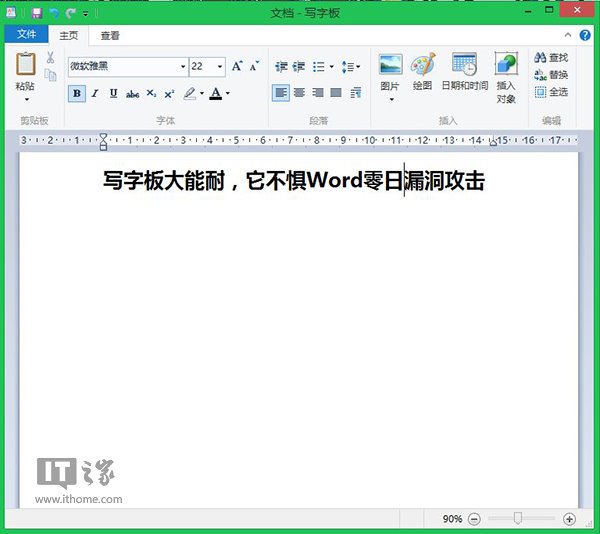Click the text highlight color pen
Image resolution: width=600 pixels, height=534 pixels.
pos(190,93)
